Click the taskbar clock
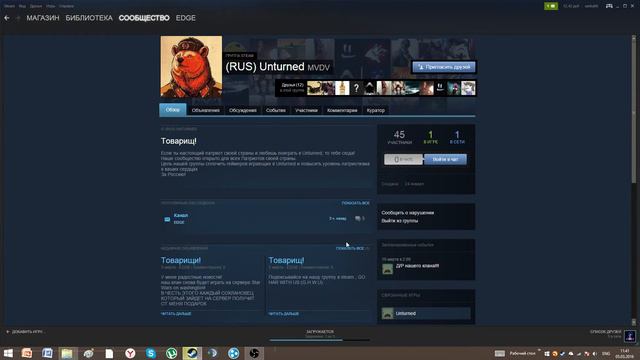640x360 pixels. point(624,353)
